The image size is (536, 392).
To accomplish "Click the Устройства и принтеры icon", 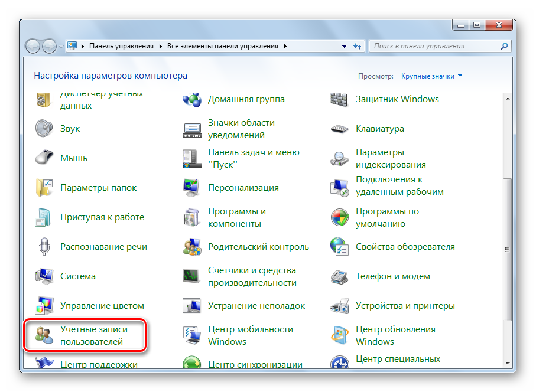I will 340,306.
